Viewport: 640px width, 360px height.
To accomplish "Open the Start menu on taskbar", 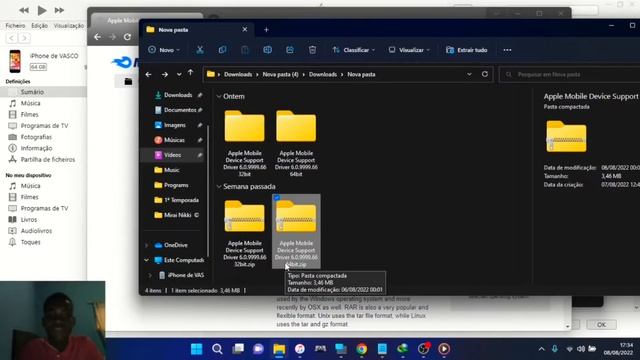I will (x=197, y=349).
